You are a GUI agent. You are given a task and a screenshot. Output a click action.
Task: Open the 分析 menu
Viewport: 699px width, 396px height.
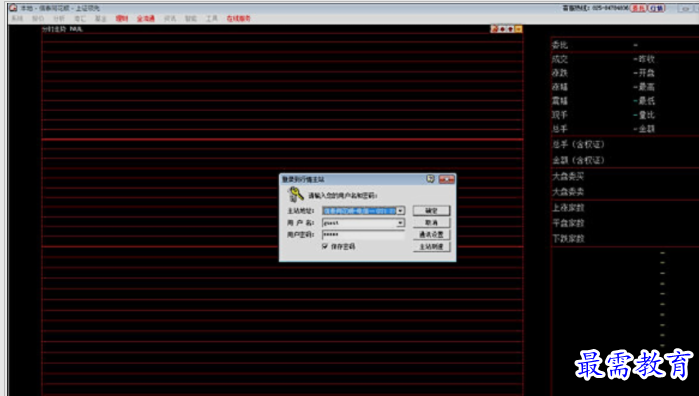[59, 18]
